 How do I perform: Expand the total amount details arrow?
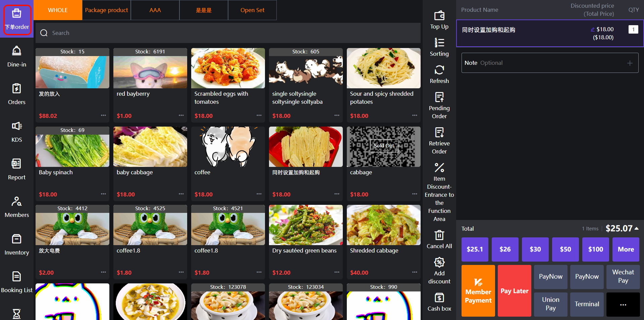click(637, 228)
